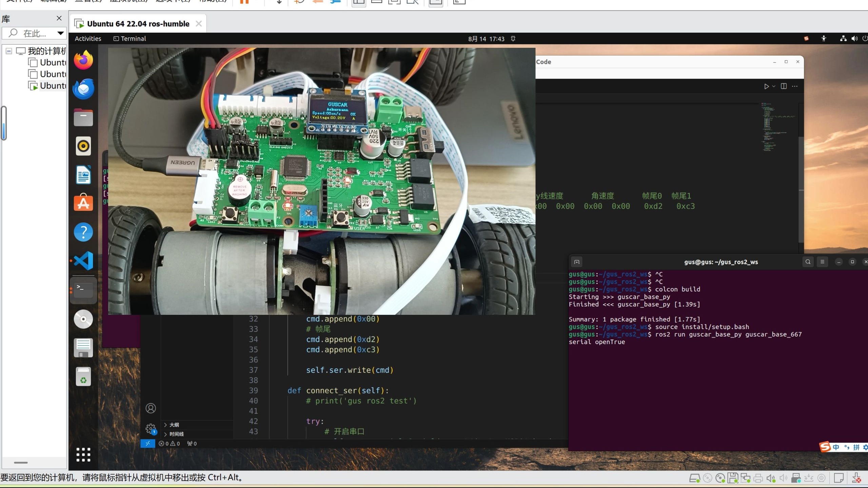
Task: Click the Sogou input indicator in top bar
Action: click(806, 39)
